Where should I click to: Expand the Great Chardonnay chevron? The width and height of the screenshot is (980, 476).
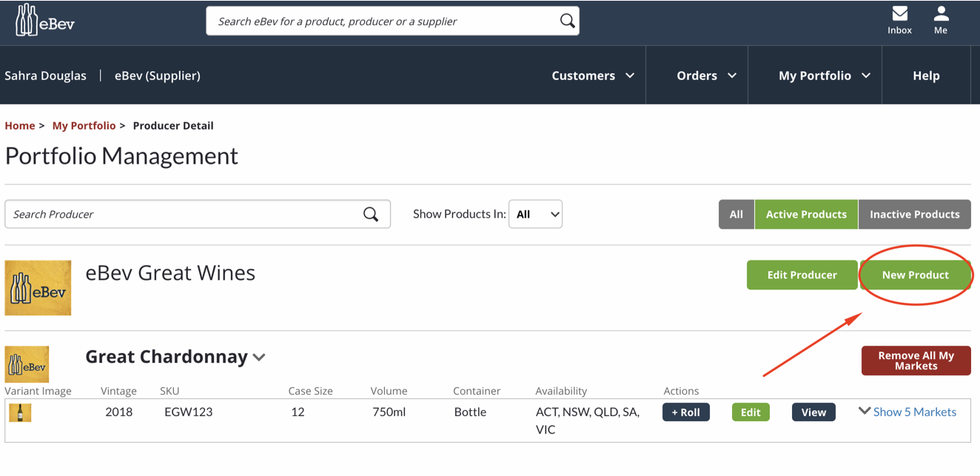click(259, 358)
